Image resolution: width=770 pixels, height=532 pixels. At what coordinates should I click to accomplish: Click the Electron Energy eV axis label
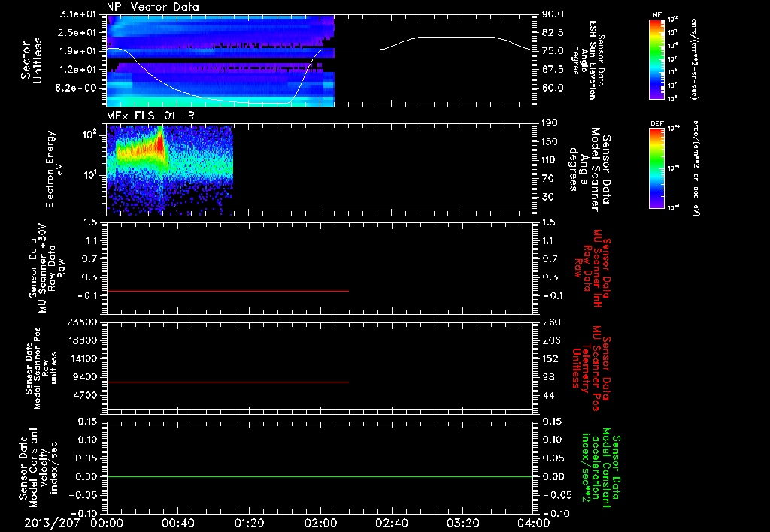coord(56,169)
